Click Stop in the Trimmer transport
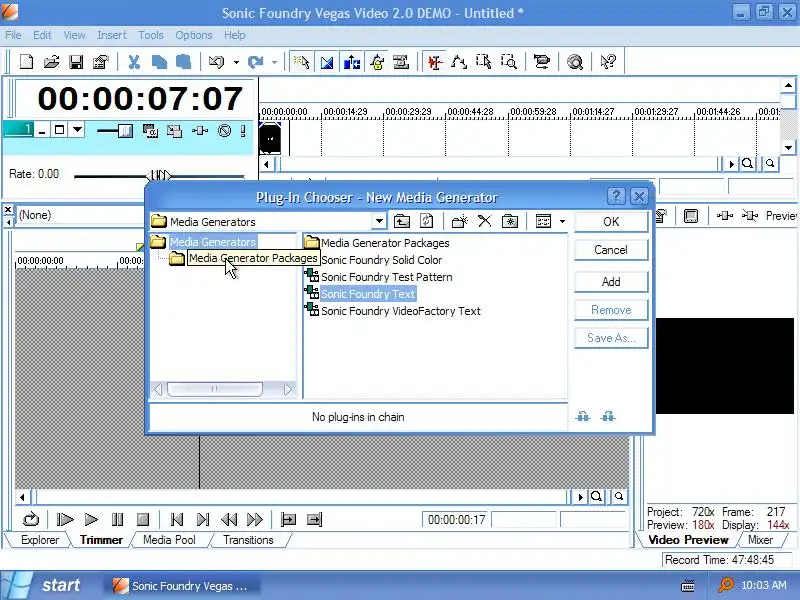 point(143,520)
